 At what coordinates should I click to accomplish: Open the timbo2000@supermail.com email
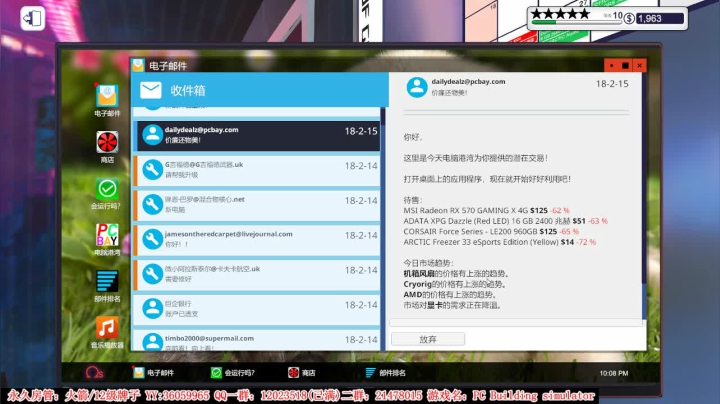[257, 341]
